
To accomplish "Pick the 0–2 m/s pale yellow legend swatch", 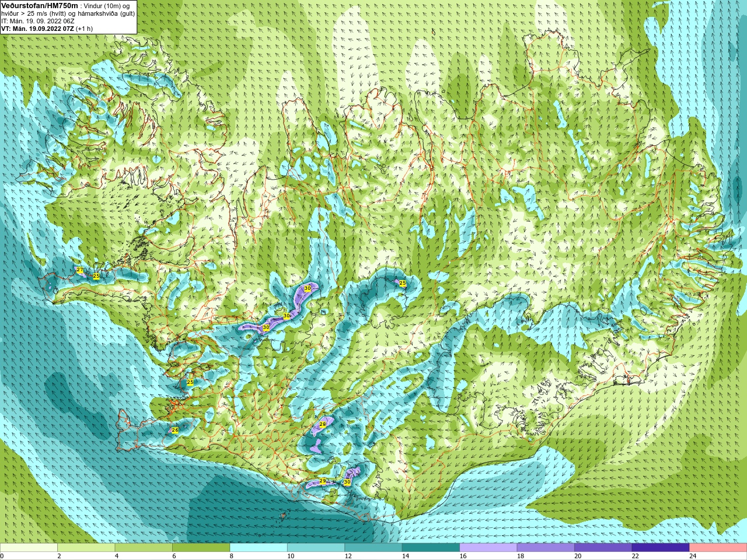I will tap(29, 548).
